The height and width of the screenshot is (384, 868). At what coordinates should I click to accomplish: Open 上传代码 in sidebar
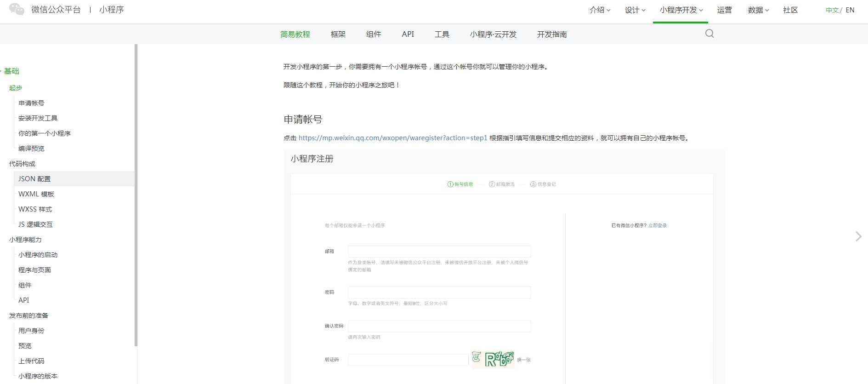31,361
